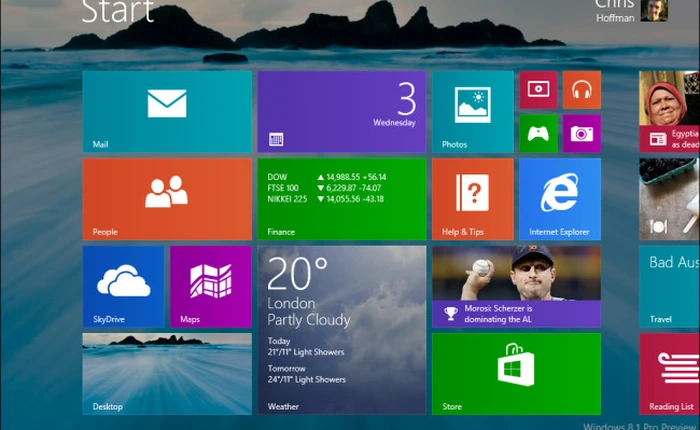
Task: Open the Windows Store tile
Action: click(516, 374)
